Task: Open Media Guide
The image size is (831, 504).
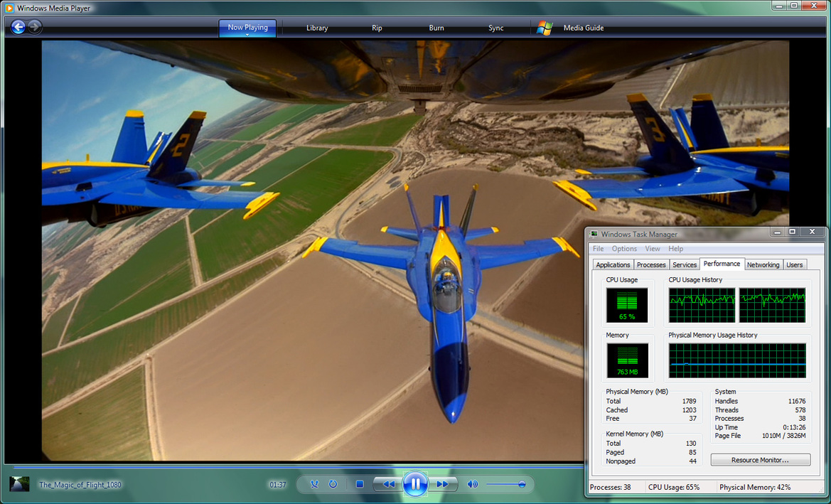Action: [584, 28]
